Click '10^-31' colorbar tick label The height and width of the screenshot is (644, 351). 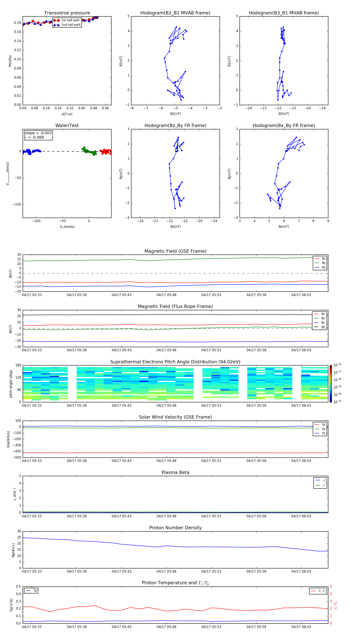pos(337,402)
